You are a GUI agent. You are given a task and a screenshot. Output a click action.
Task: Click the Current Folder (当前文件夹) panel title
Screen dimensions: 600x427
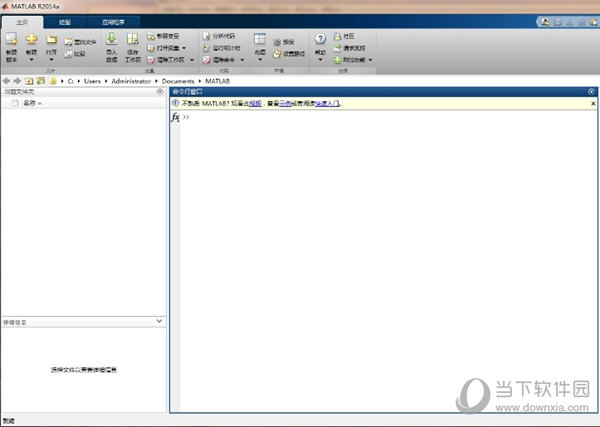point(19,92)
